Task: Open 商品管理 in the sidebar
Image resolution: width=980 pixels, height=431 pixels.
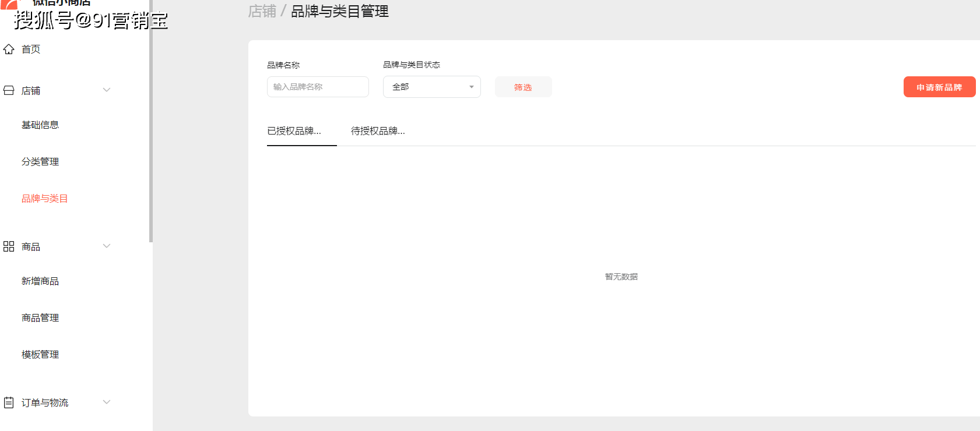Action: coord(40,317)
